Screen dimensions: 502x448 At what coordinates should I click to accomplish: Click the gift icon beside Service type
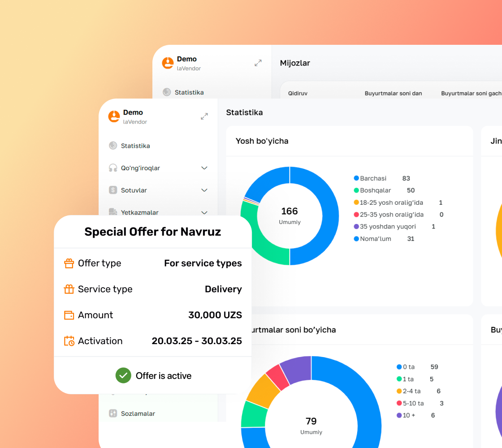click(69, 289)
